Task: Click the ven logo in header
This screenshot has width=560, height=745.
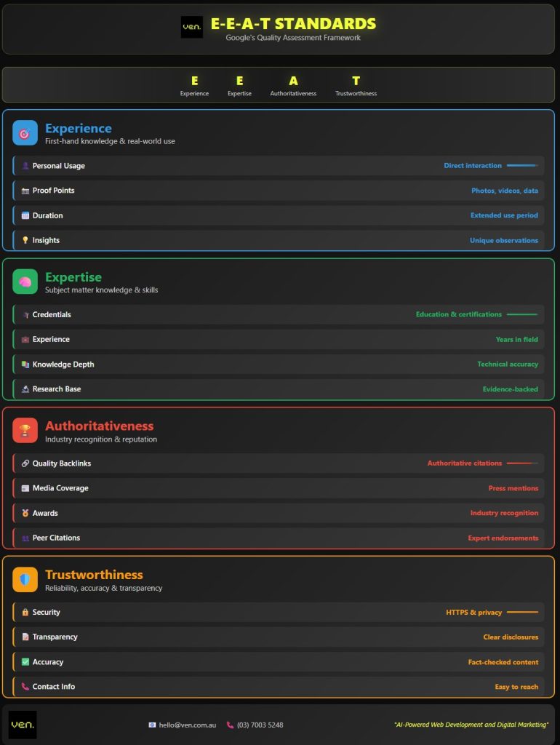Action: pyautogui.click(x=192, y=27)
